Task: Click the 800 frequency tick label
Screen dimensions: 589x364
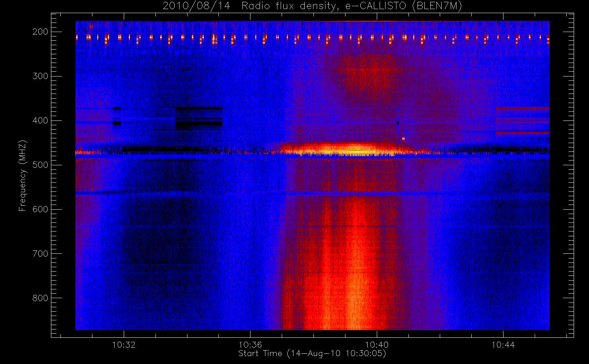Action: coord(40,298)
